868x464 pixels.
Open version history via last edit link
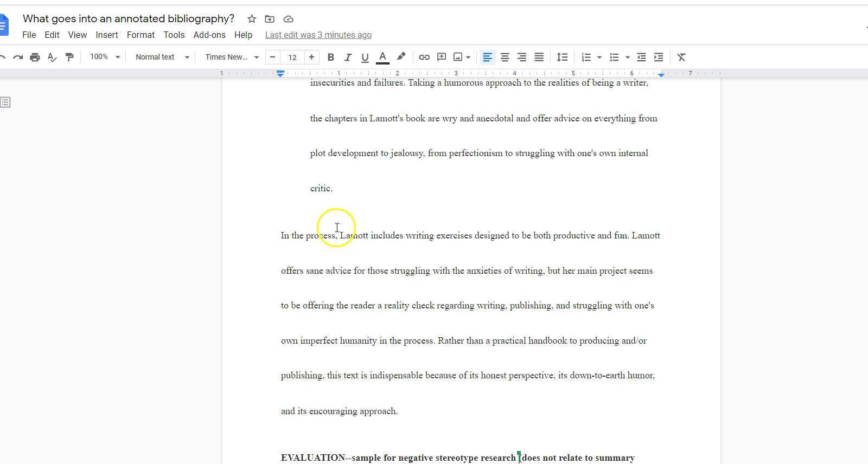click(318, 35)
